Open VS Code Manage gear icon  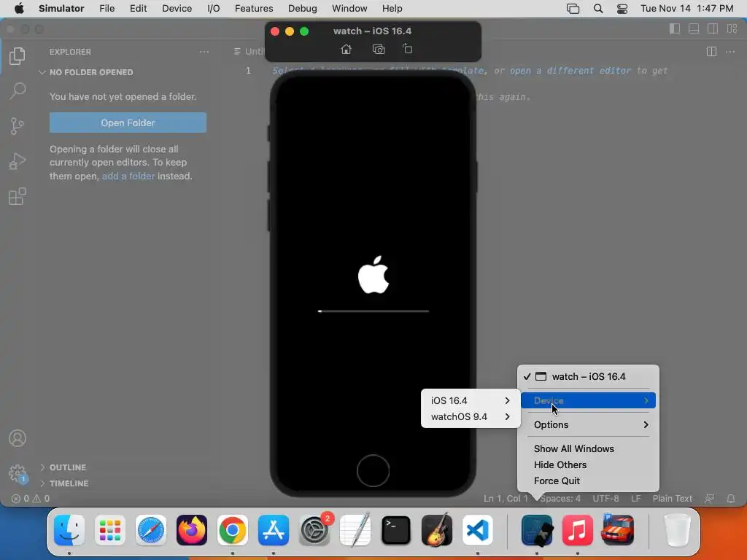click(x=18, y=474)
